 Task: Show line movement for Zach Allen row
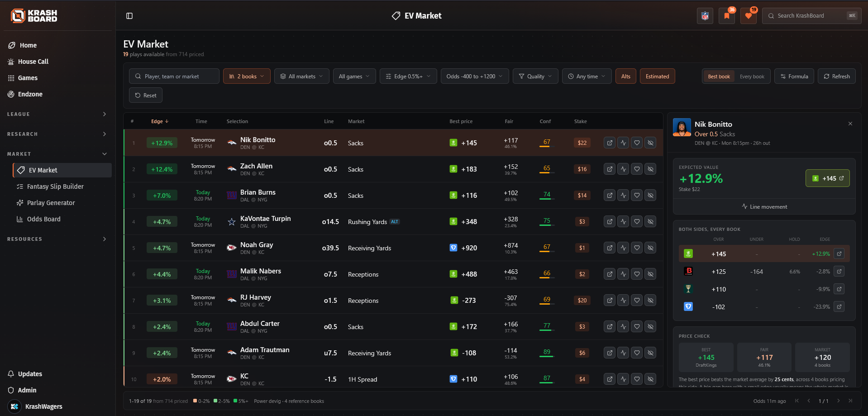[x=623, y=169]
